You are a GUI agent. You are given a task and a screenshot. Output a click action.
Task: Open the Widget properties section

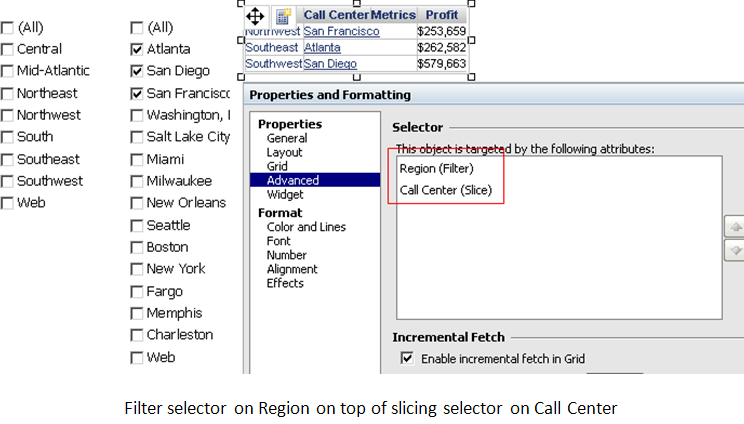pos(286,194)
